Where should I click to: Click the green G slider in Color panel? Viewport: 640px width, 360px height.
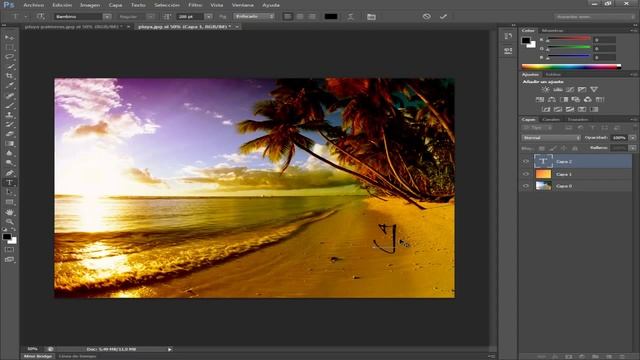coord(568,48)
